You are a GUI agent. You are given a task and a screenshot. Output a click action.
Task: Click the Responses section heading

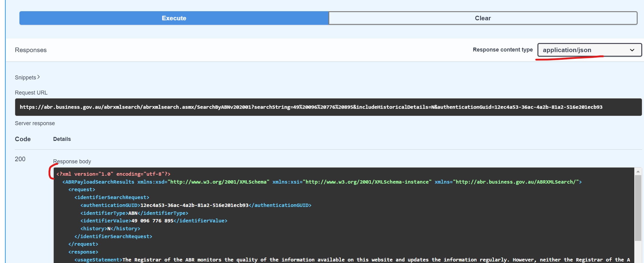point(31,50)
